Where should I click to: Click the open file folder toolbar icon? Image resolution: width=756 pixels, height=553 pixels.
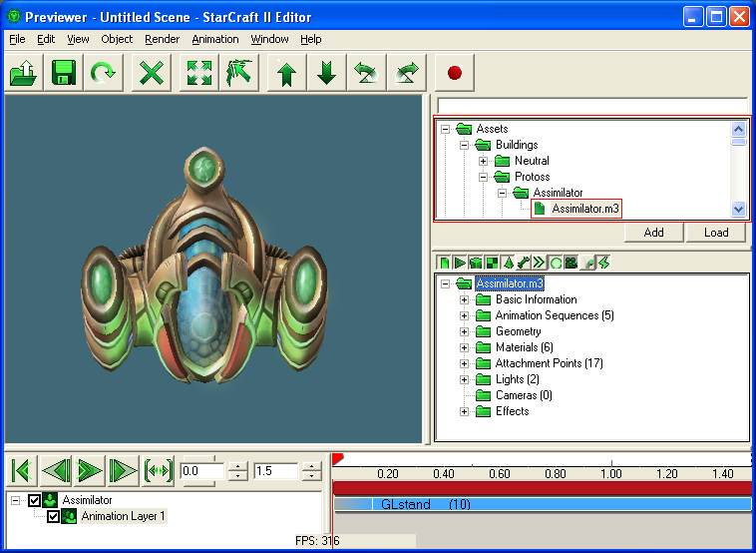[24, 73]
